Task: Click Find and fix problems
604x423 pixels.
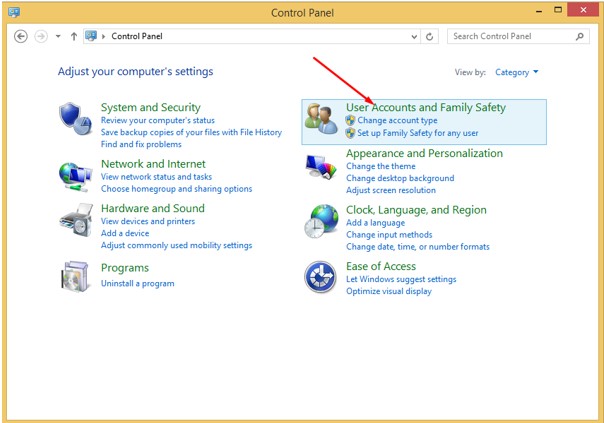Action: click(141, 144)
